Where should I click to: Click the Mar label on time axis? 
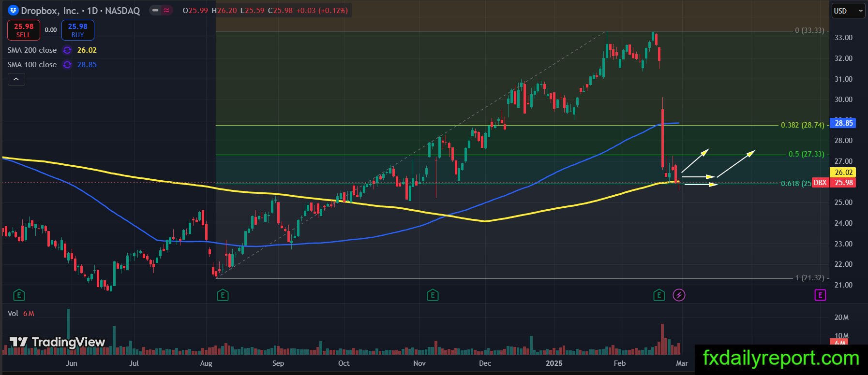(682, 363)
